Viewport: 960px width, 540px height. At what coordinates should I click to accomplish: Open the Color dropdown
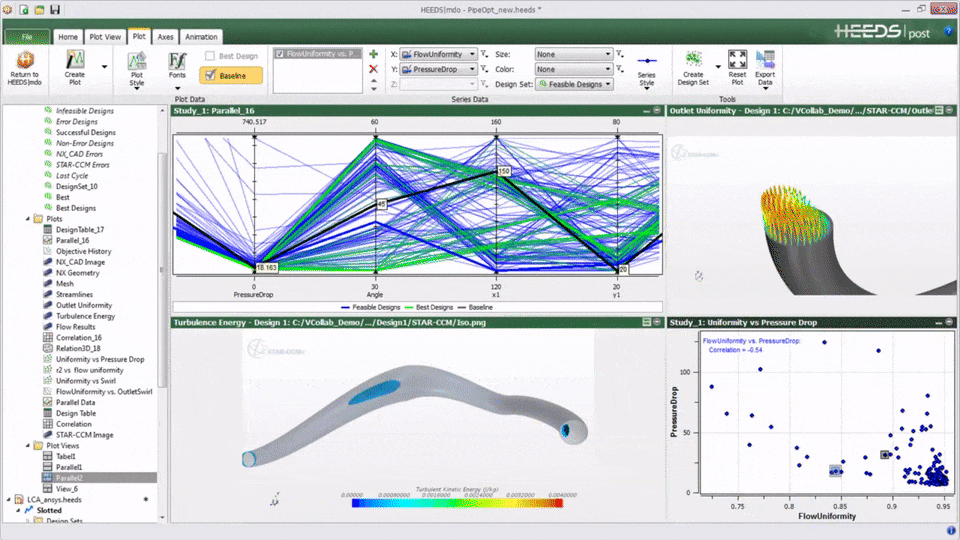(573, 69)
